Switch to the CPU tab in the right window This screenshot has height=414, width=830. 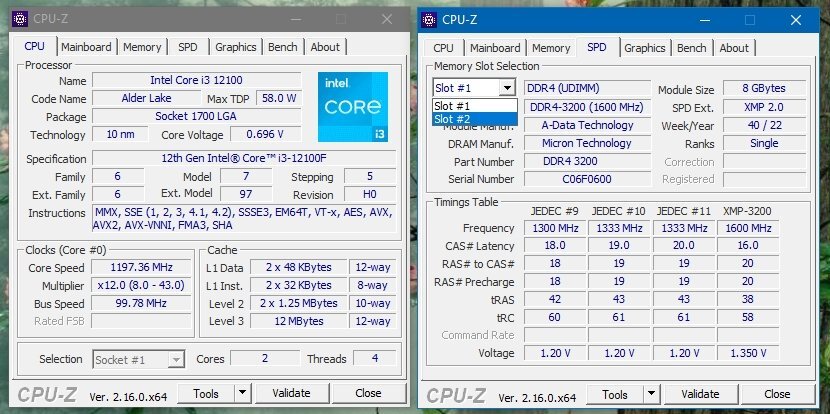coord(443,48)
